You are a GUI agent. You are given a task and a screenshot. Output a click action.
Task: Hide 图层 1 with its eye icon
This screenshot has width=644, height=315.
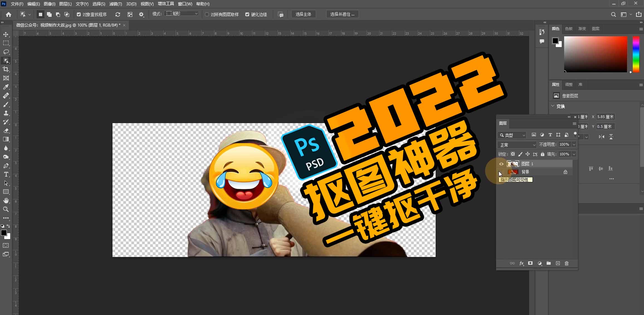[x=501, y=164]
